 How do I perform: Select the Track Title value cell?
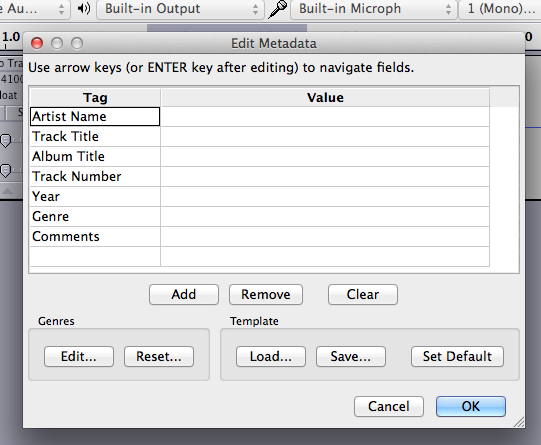pyautogui.click(x=325, y=137)
